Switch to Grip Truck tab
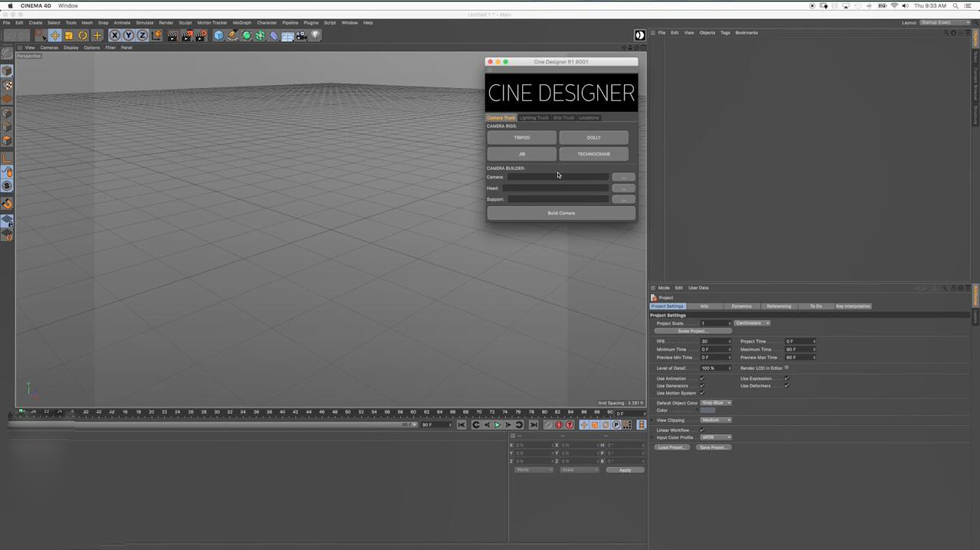Image resolution: width=980 pixels, height=550 pixels. coord(563,118)
